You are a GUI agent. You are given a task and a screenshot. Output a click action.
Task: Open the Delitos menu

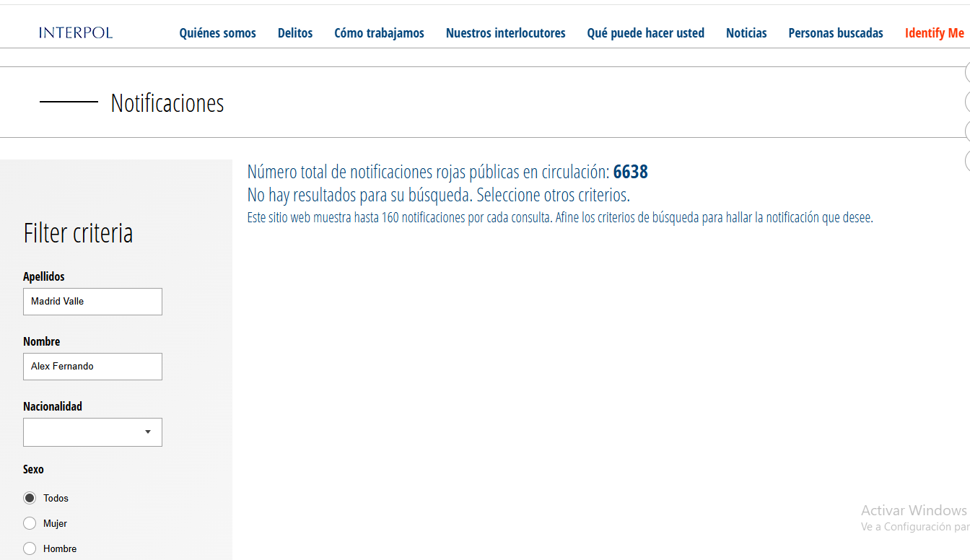click(x=295, y=33)
